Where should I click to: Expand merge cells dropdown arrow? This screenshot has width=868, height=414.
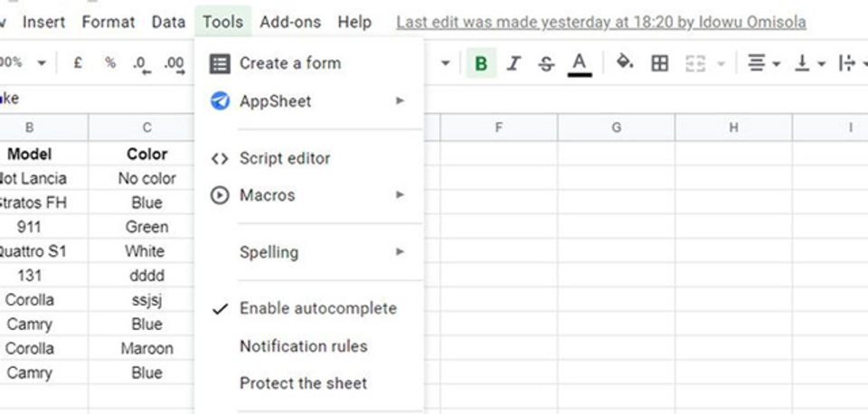click(x=721, y=64)
